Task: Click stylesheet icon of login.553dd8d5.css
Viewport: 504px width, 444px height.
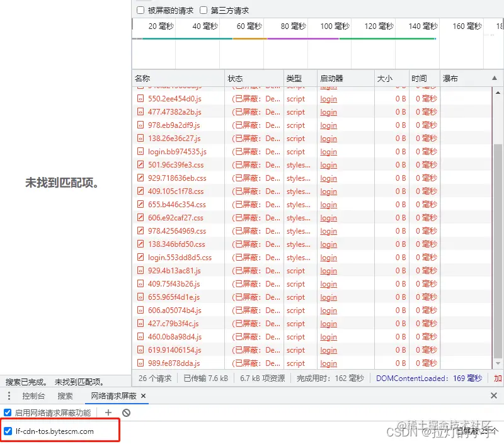Action: coord(140,258)
